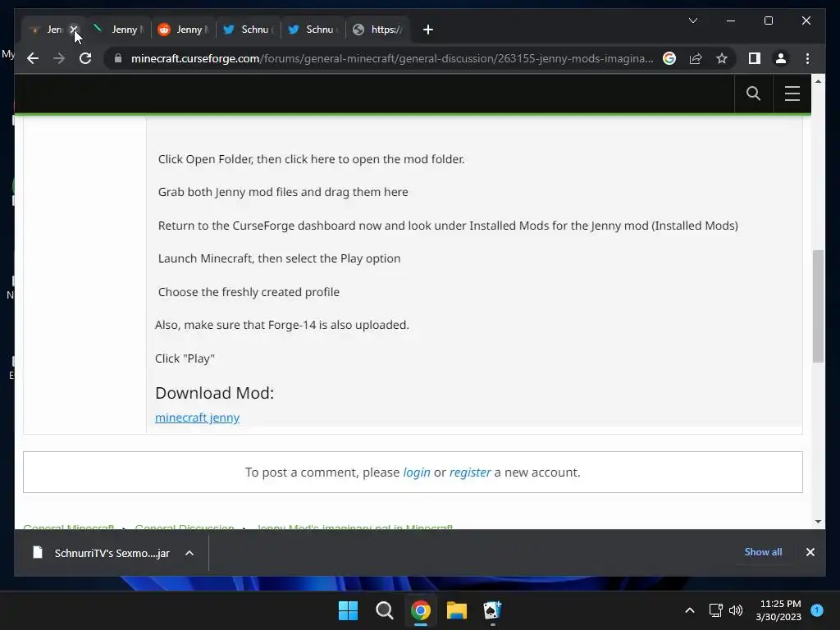Close the first Jenny tab

click(x=74, y=30)
